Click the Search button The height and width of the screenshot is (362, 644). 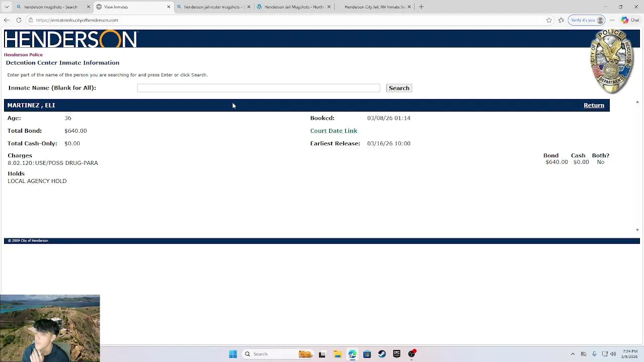click(399, 88)
